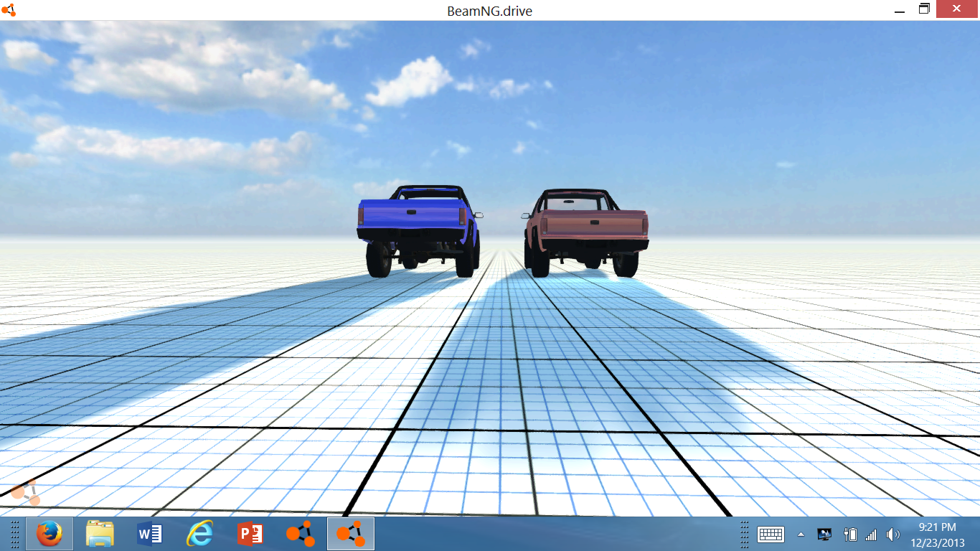Image resolution: width=980 pixels, height=551 pixels.
Task: Select the blue pickup truck
Action: 418,231
